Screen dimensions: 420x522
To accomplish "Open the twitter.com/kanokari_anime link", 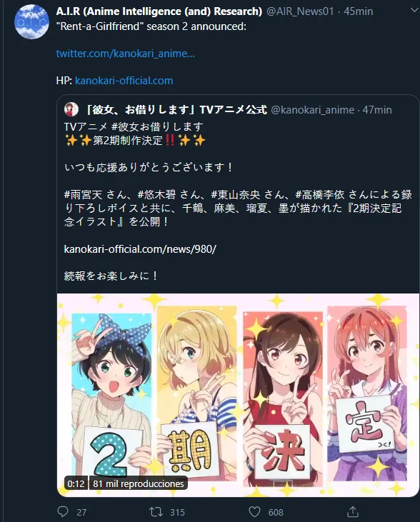I will coord(125,54).
